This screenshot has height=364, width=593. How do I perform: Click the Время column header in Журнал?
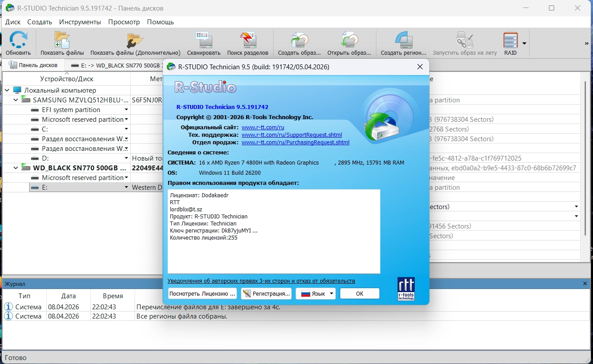click(x=113, y=296)
